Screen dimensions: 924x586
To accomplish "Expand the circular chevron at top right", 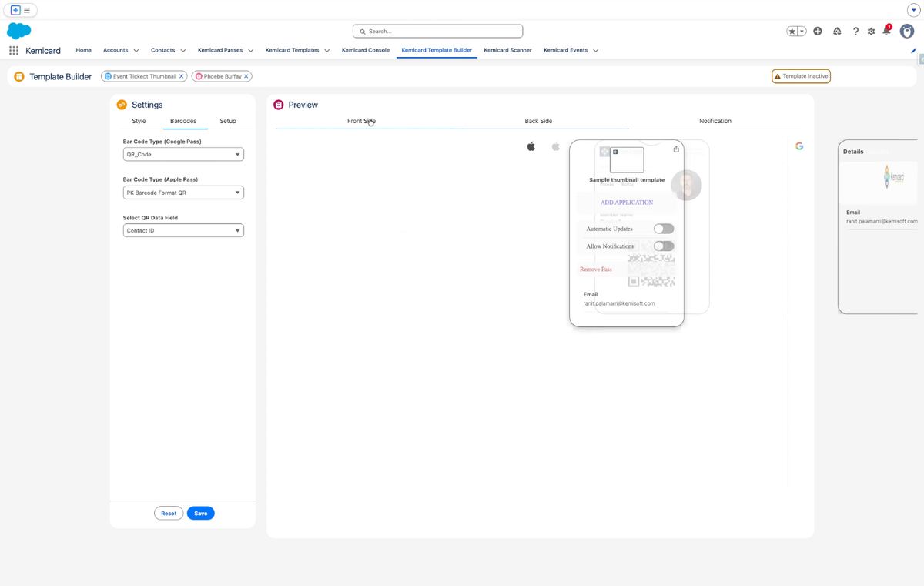I will point(914,10).
